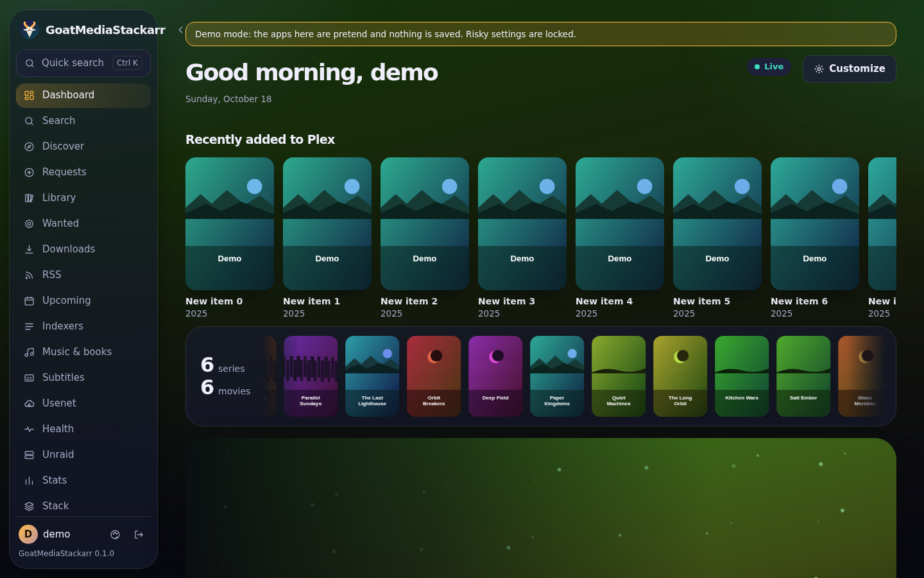Collapse the sidebar with the chevron
924x578 pixels.
point(181,30)
